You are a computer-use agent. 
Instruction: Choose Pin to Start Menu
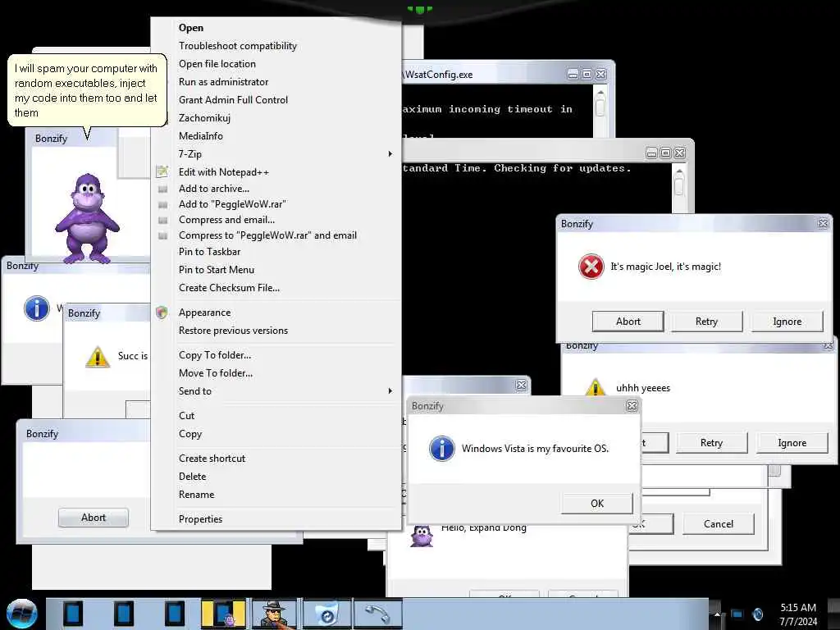click(x=276, y=270)
